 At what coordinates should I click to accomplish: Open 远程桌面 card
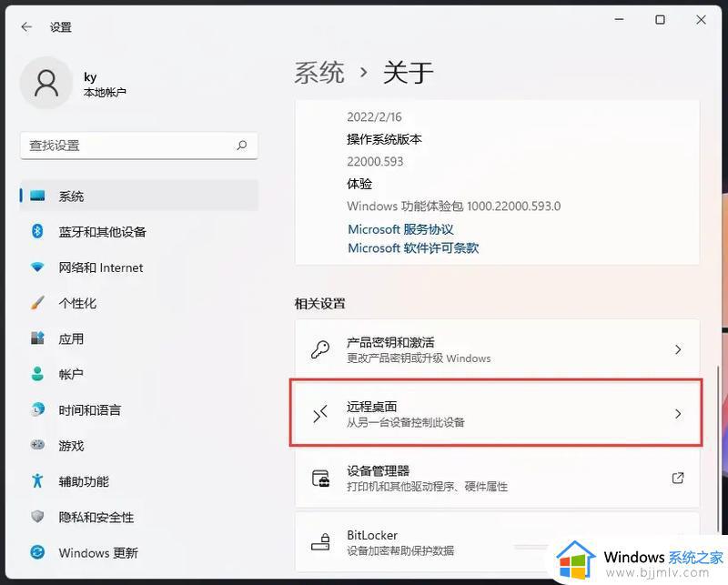click(497, 413)
